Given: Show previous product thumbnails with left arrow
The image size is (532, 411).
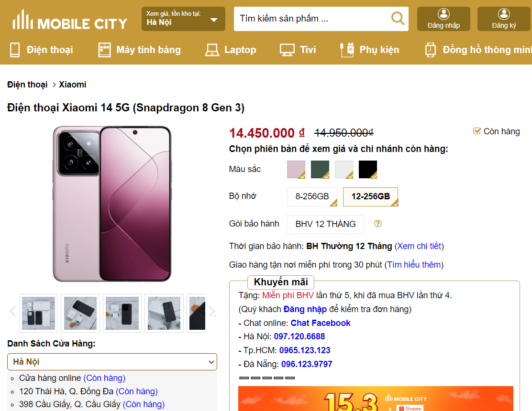Looking at the screenshot, I should [x=13, y=312].
